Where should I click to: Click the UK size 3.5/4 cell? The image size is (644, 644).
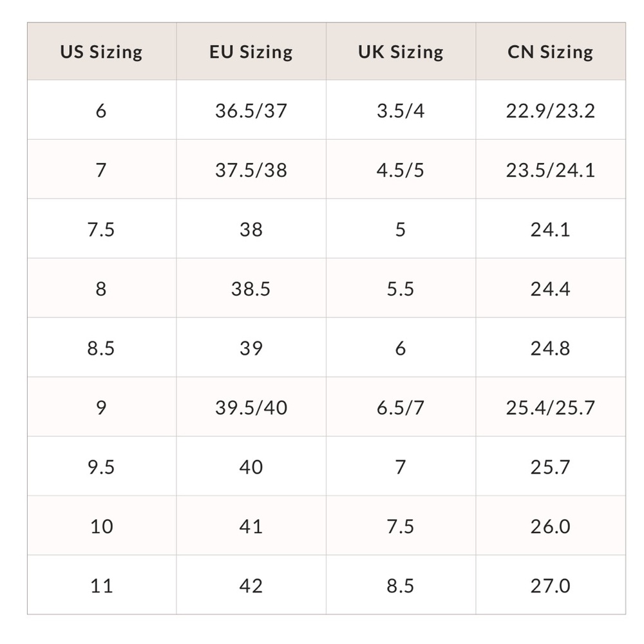tap(401, 111)
